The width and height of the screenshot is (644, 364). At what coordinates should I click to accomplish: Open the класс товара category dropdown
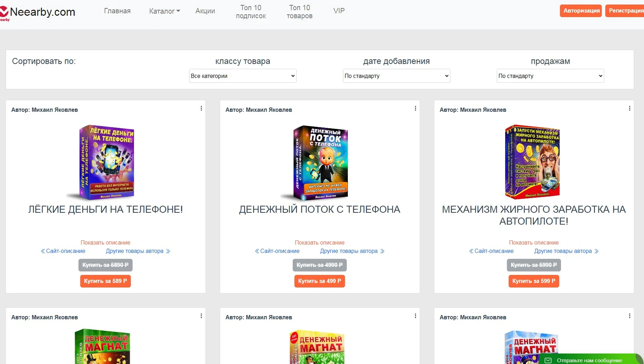(243, 76)
